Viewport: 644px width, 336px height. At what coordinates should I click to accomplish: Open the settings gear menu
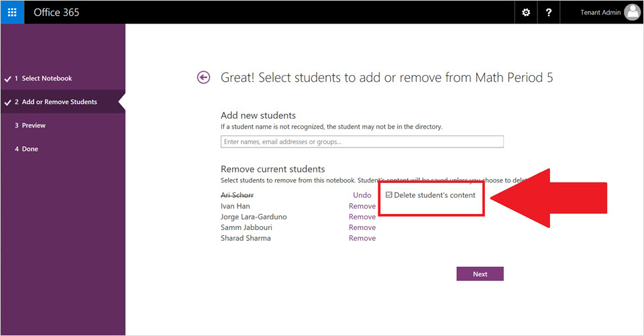(526, 12)
